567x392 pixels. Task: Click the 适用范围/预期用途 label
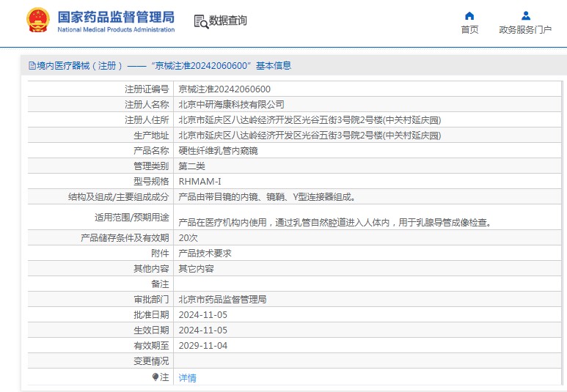(132, 218)
